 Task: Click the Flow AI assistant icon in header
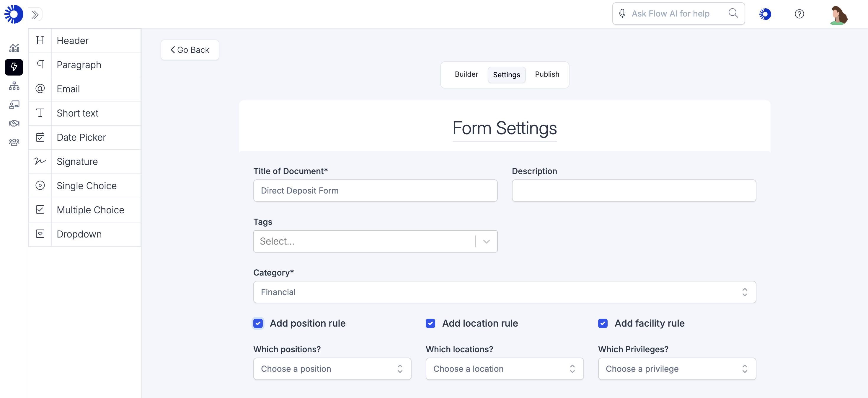(765, 14)
